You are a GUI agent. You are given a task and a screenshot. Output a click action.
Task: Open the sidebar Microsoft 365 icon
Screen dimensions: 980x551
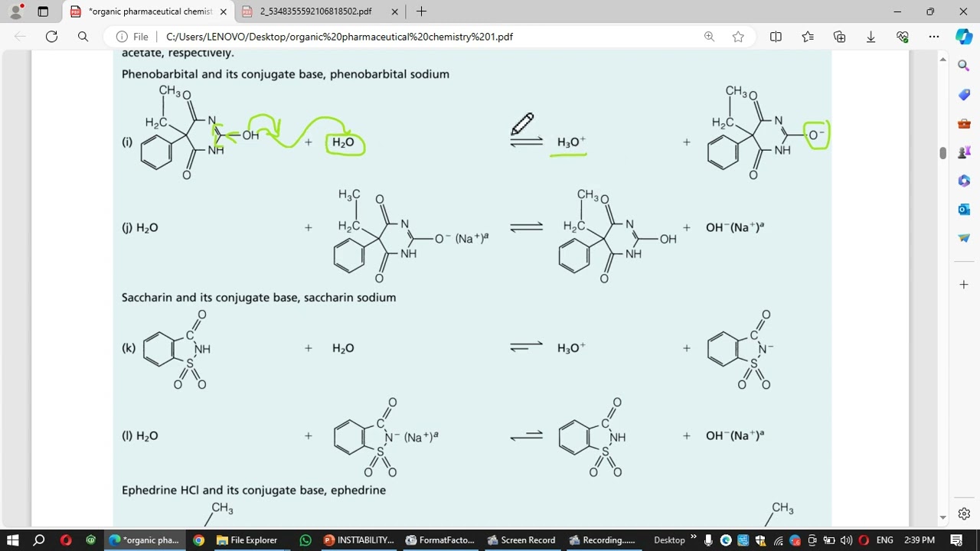coord(964,181)
